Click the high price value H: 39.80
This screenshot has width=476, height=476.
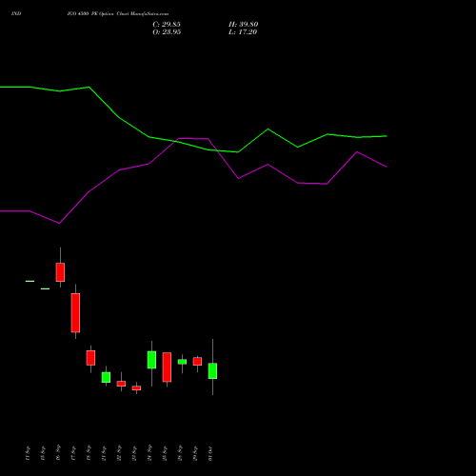[x=244, y=25]
